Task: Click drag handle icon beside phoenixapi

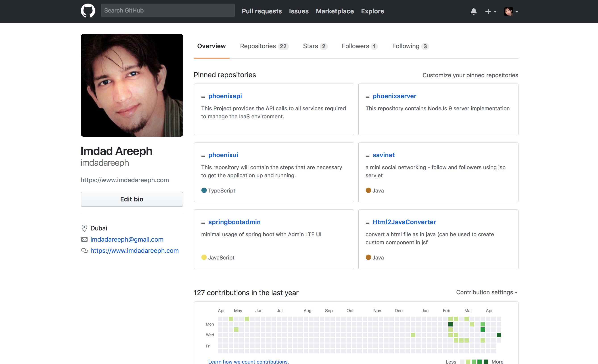Action: [203, 96]
